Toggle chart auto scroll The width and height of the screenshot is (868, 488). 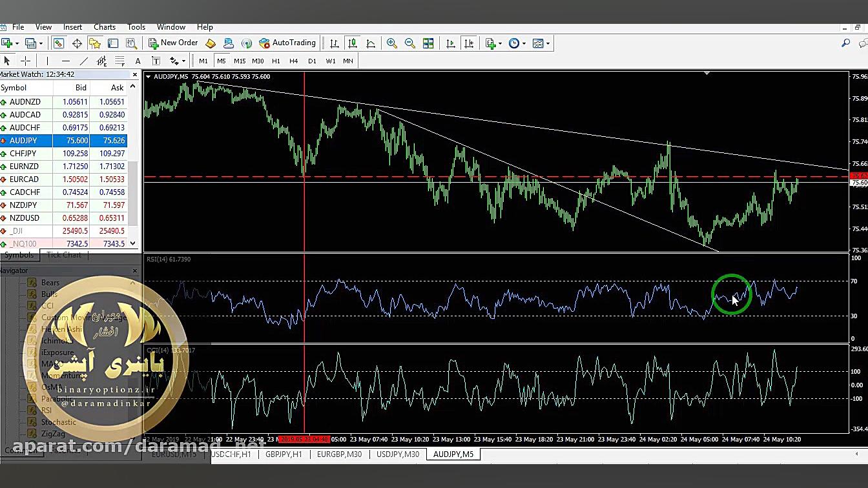click(x=451, y=43)
